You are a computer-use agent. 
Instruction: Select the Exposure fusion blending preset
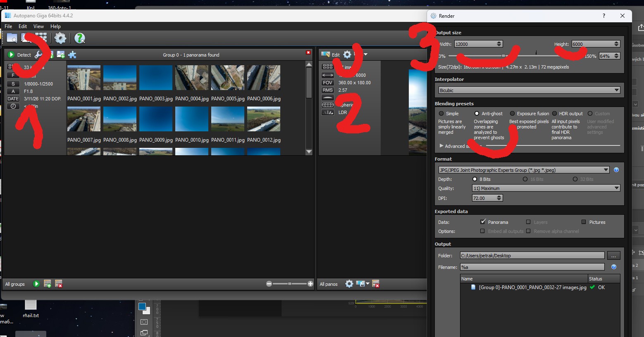click(x=513, y=114)
